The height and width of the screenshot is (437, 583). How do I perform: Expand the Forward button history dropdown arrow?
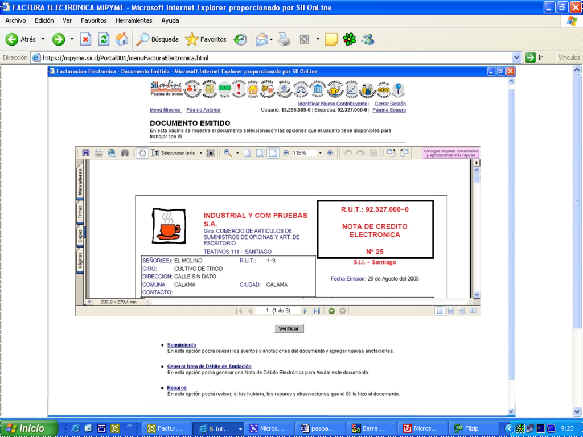click(72, 39)
